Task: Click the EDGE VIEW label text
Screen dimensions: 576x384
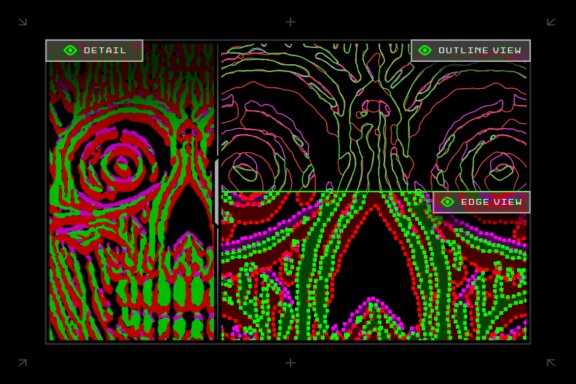Action: tap(491, 202)
